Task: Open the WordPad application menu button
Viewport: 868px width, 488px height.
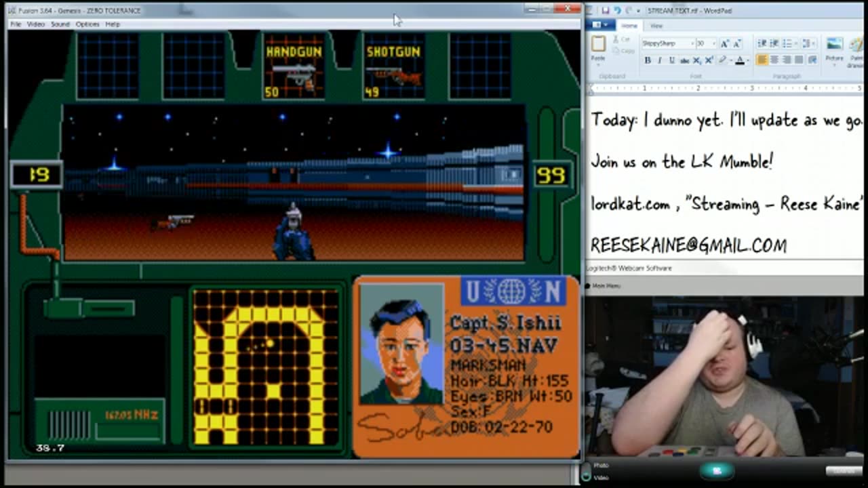Action: pyautogui.click(x=601, y=24)
